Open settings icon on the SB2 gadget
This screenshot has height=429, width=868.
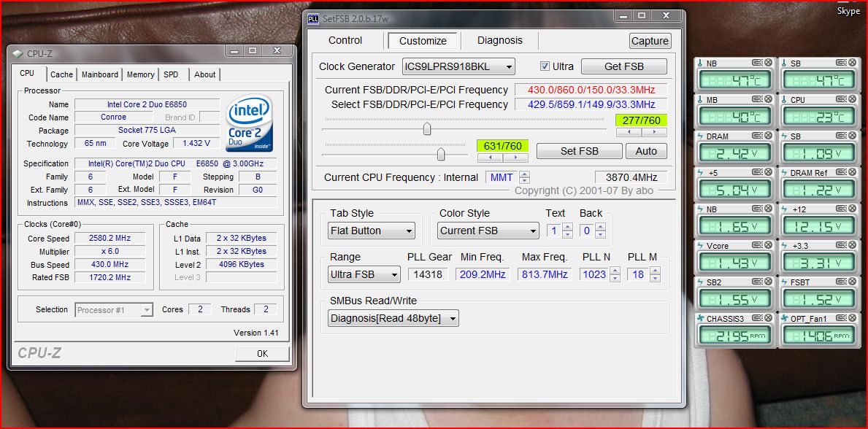pos(756,282)
